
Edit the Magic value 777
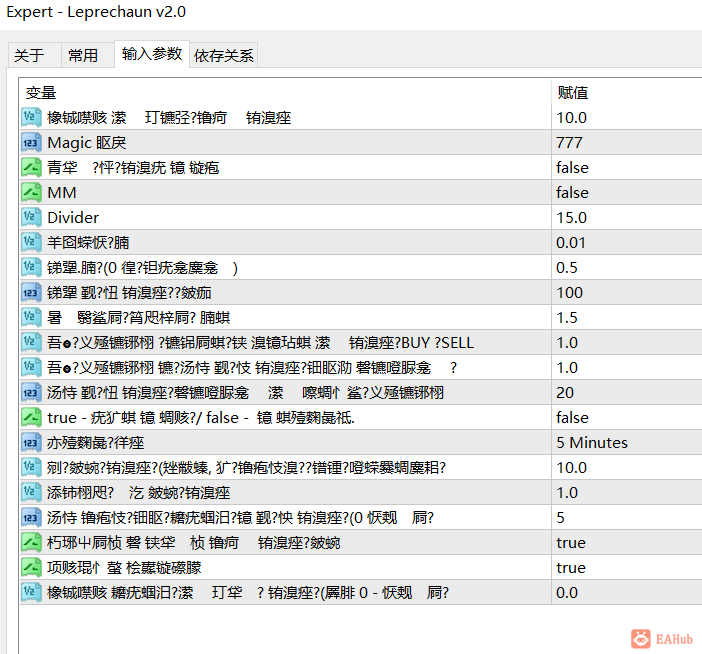click(x=569, y=143)
